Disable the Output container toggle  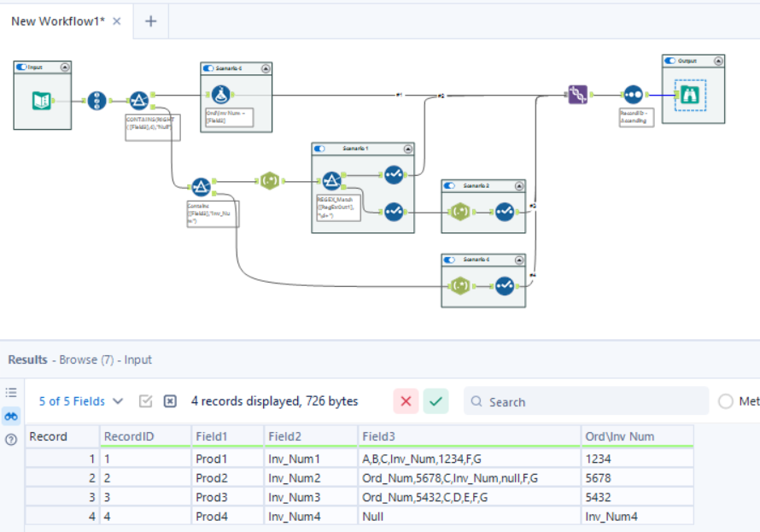(x=670, y=61)
